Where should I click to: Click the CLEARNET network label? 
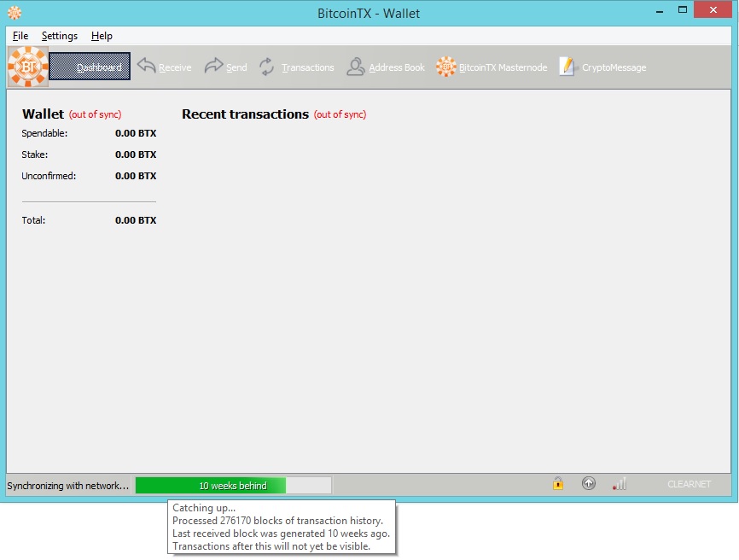[689, 484]
